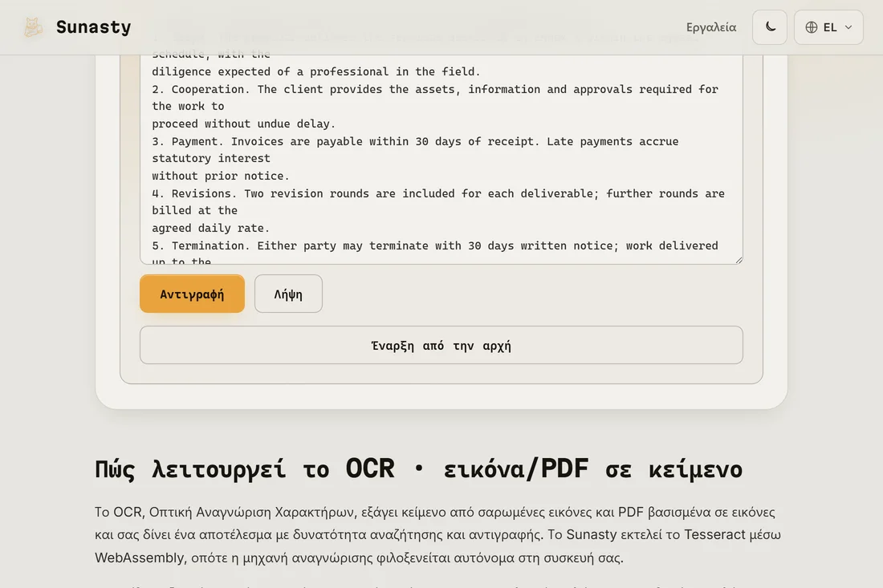This screenshot has height=588, width=883.
Task: Click the line "diligence expected of a professional"
Action: click(316, 71)
